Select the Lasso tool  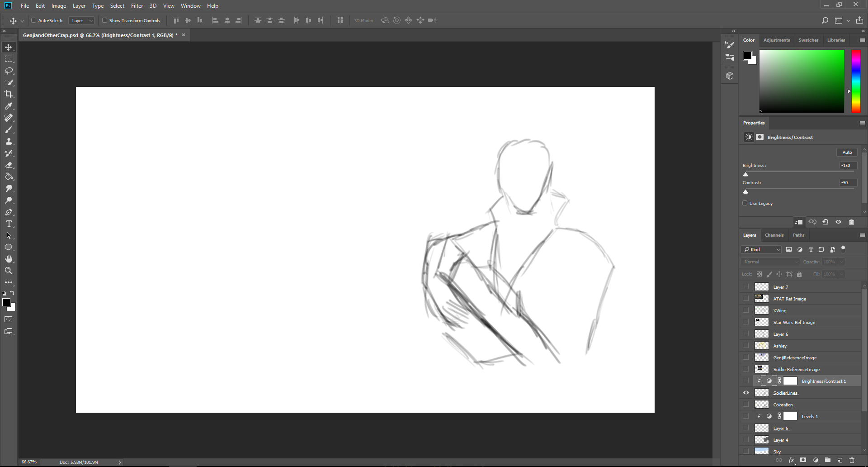pos(9,71)
